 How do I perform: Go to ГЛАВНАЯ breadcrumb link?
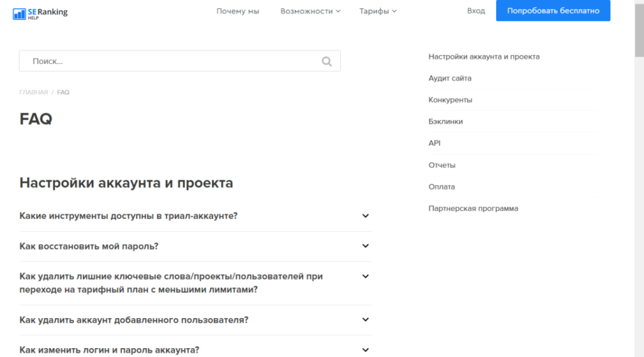[x=34, y=92]
